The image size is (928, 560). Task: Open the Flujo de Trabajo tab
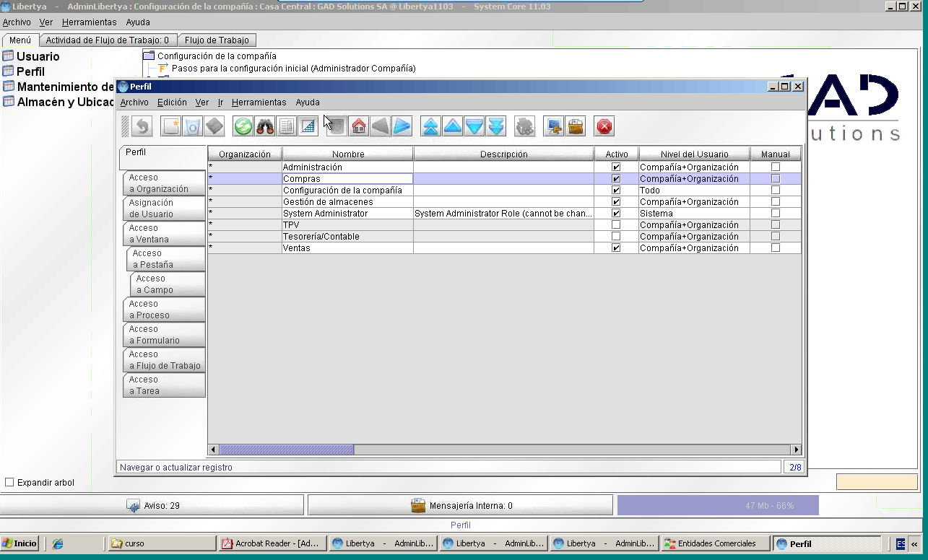[x=217, y=40]
